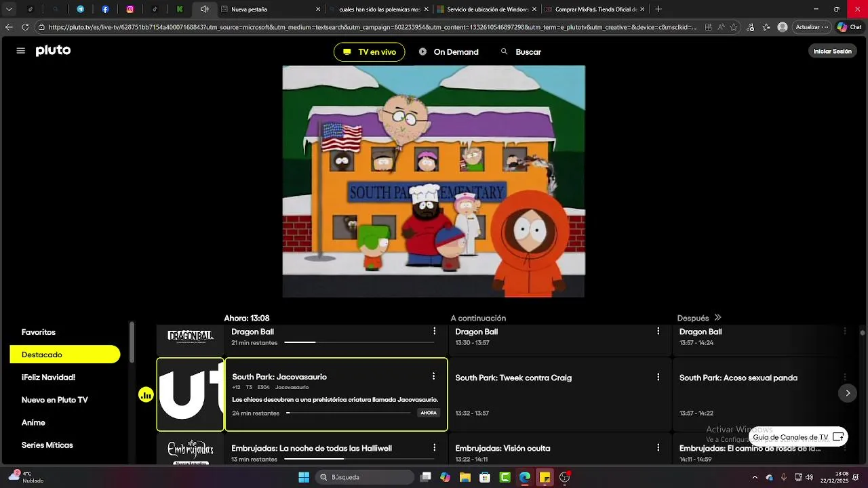Screen dimensions: 868x488
Task: Open options for Dragon Ball now-playing
Action: pos(434,331)
